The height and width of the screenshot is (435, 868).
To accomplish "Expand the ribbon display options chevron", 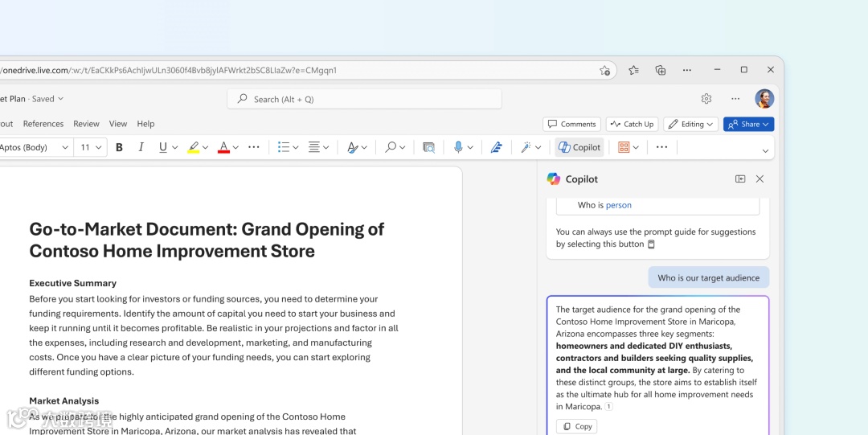I will pyautogui.click(x=765, y=150).
